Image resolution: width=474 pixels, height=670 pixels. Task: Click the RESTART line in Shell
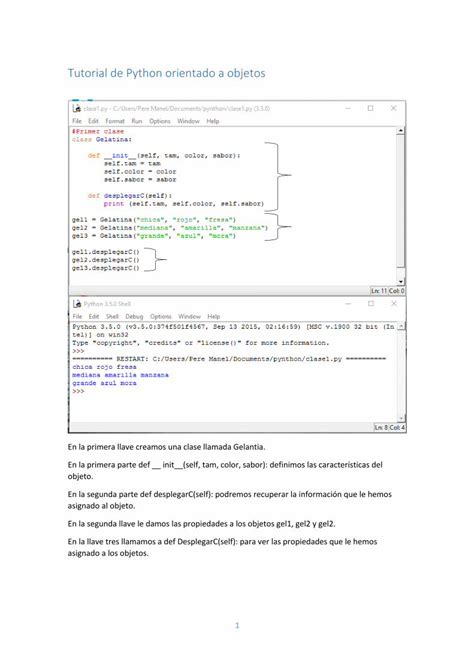pos(229,359)
